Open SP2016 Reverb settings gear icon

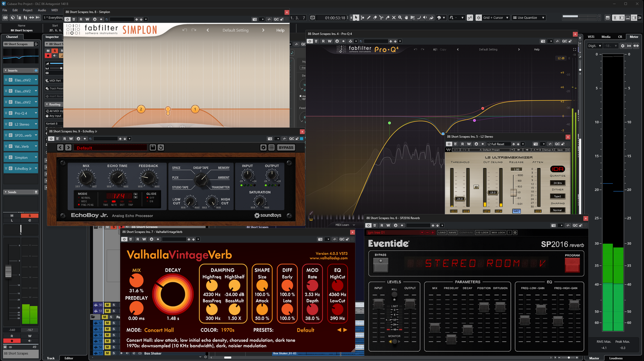point(515,232)
